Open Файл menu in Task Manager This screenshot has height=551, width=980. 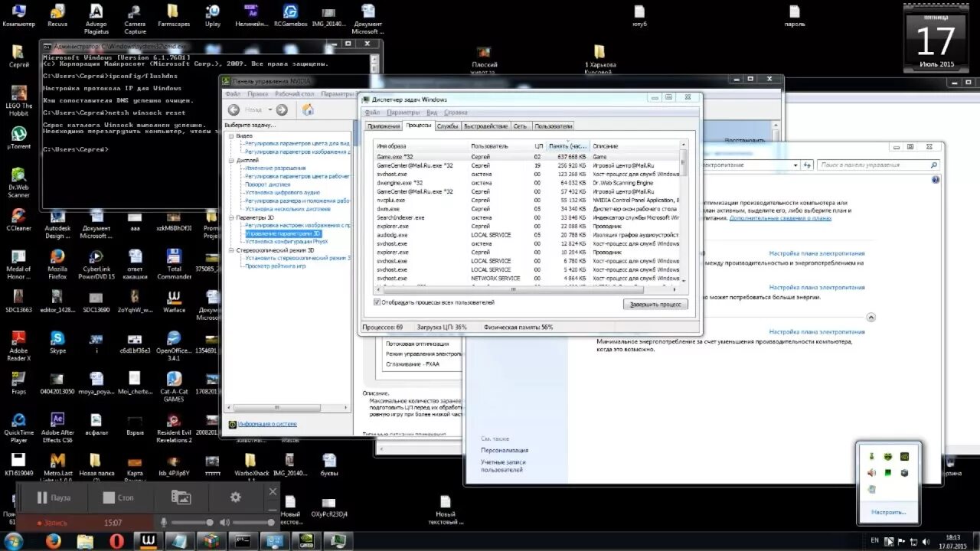372,112
